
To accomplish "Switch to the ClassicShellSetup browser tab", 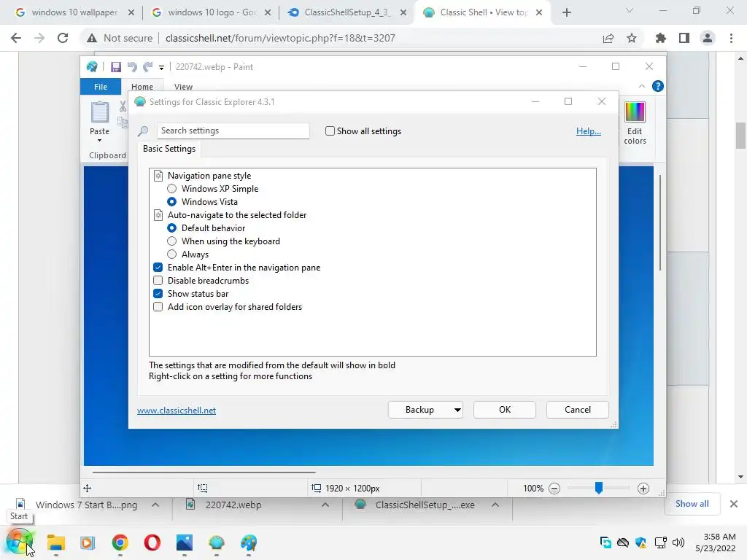I will tap(347, 12).
